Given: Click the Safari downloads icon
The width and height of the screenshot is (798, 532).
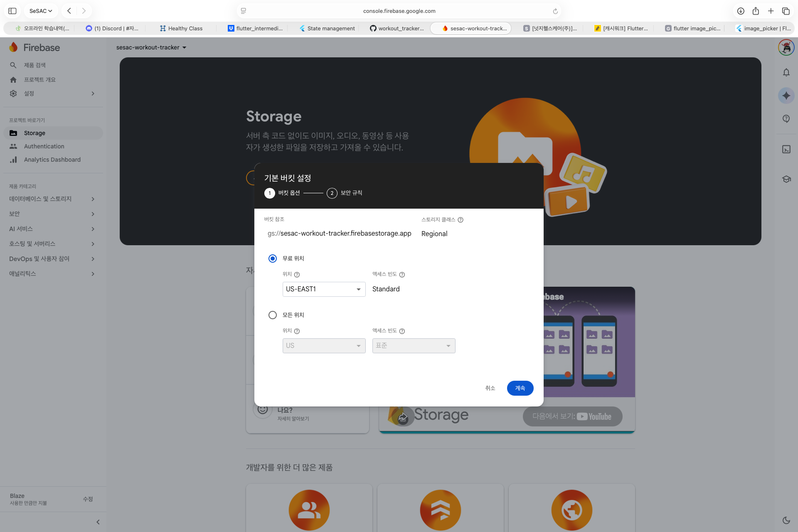Looking at the screenshot, I should (741, 11).
